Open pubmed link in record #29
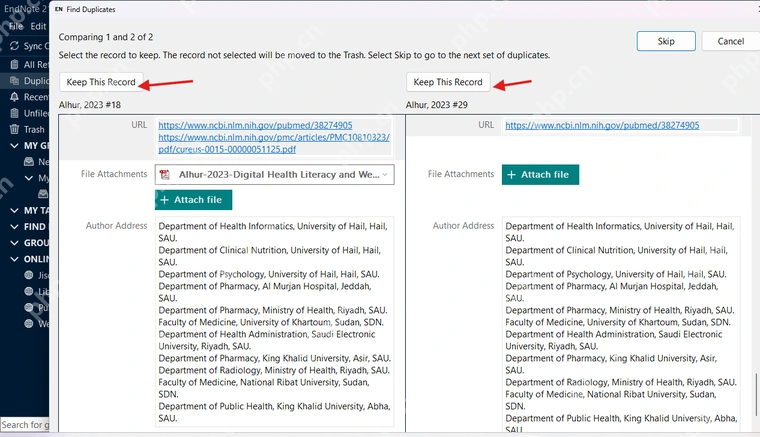The image size is (760, 437). tap(602, 125)
